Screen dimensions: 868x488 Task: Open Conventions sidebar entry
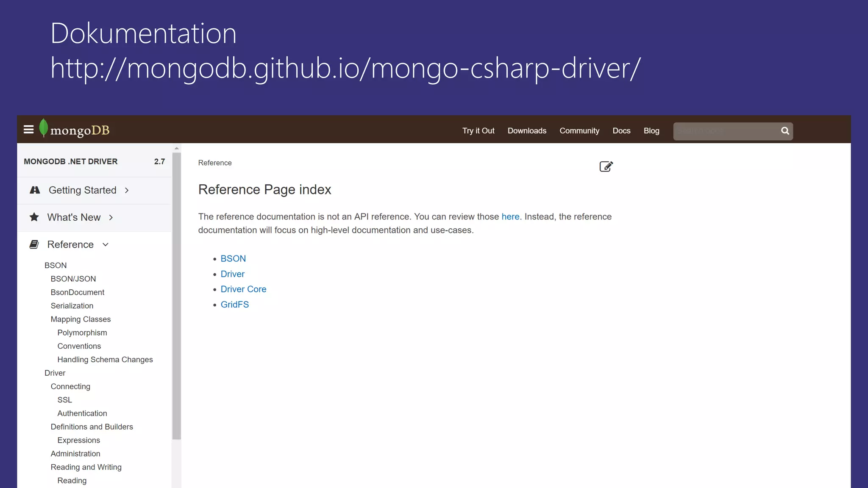pyautogui.click(x=79, y=346)
